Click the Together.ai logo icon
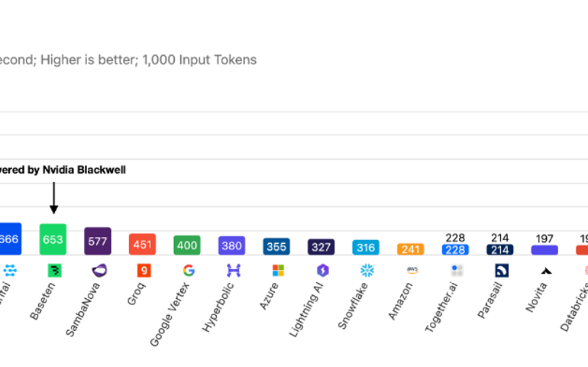Image resolution: width=588 pixels, height=367 pixels. tap(457, 270)
